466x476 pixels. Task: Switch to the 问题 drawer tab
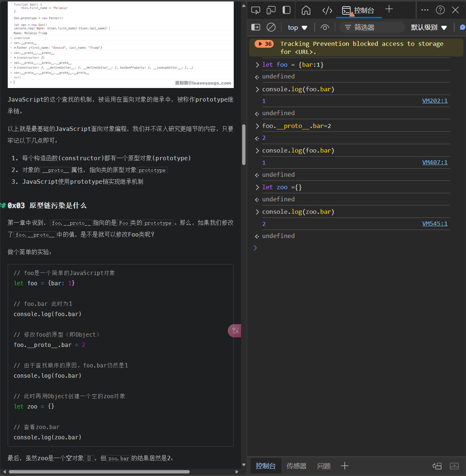point(323,466)
